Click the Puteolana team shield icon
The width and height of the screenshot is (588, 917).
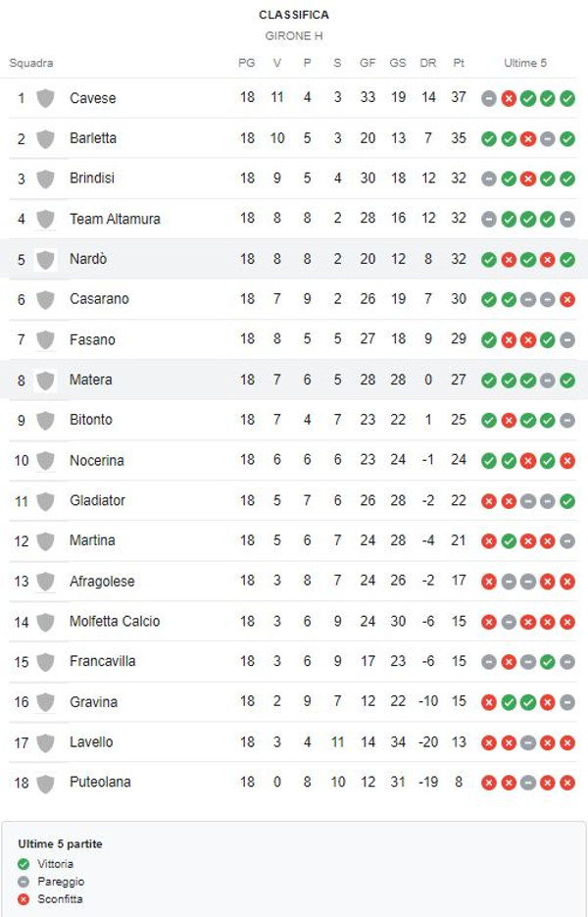45,783
